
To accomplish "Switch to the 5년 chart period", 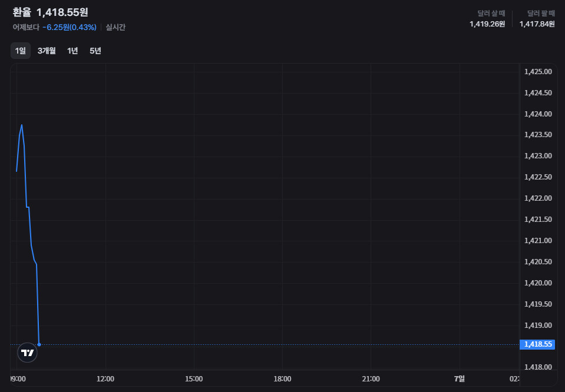I will pyautogui.click(x=95, y=51).
